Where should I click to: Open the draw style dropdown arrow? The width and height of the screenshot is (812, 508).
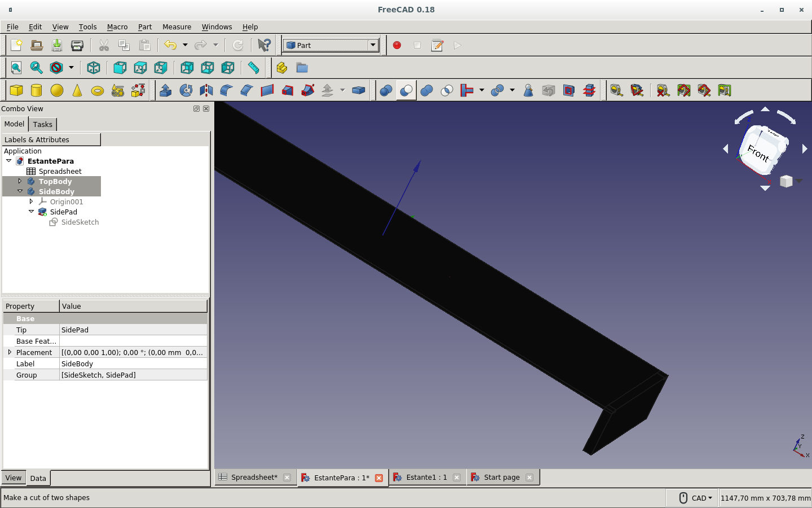point(71,68)
